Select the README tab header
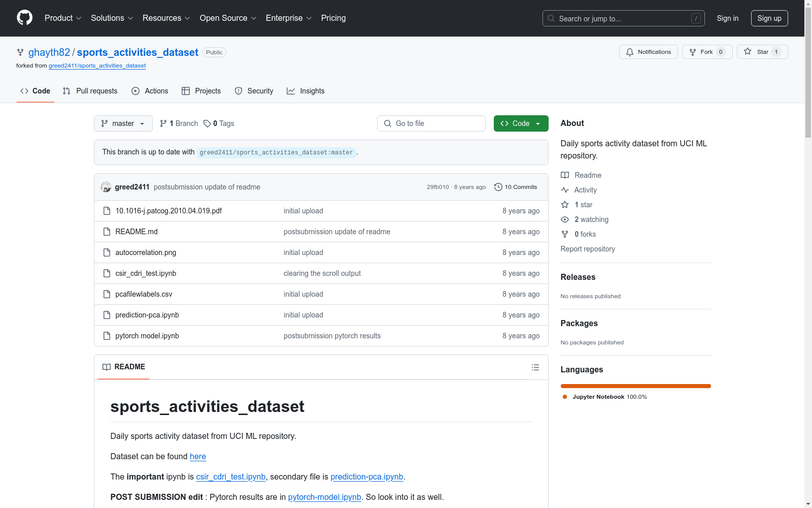 (x=124, y=367)
